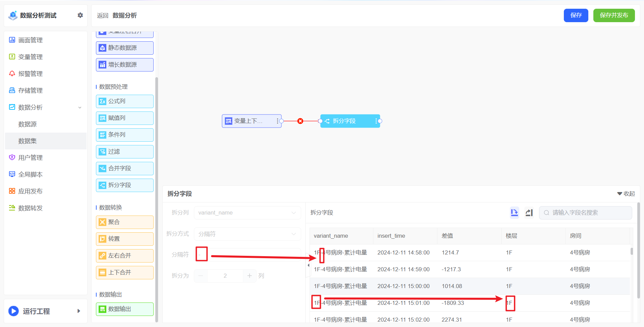The height and width of the screenshot is (327, 644).
Task: Switch to 数据源 in the sidebar
Action: point(28,124)
